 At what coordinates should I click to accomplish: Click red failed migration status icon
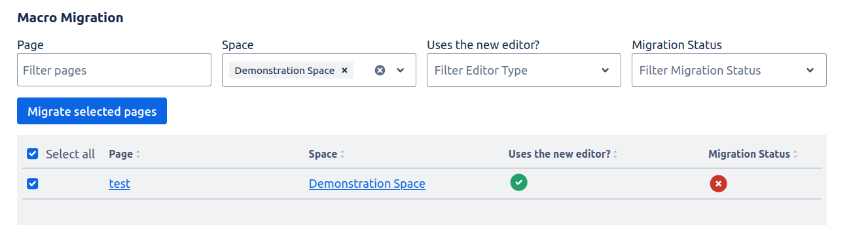[718, 184]
